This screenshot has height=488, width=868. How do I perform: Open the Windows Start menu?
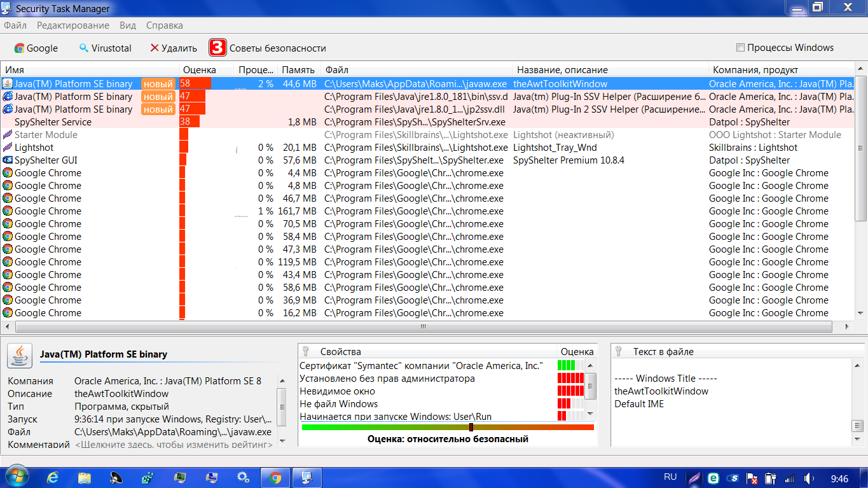pyautogui.click(x=17, y=477)
